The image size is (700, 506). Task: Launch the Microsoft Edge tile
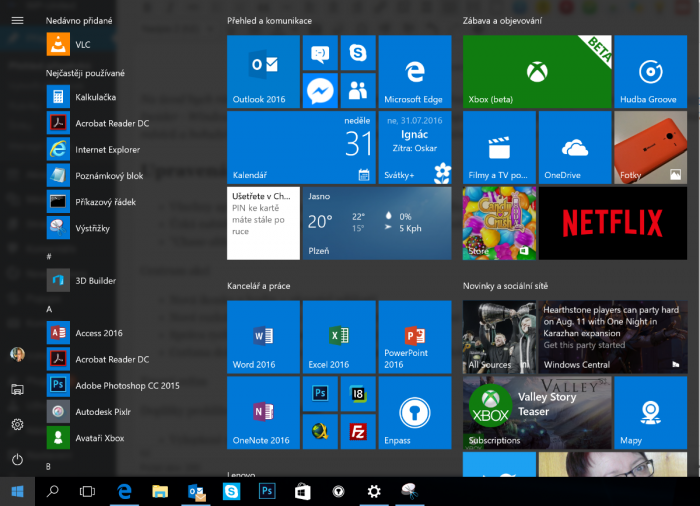coord(414,71)
